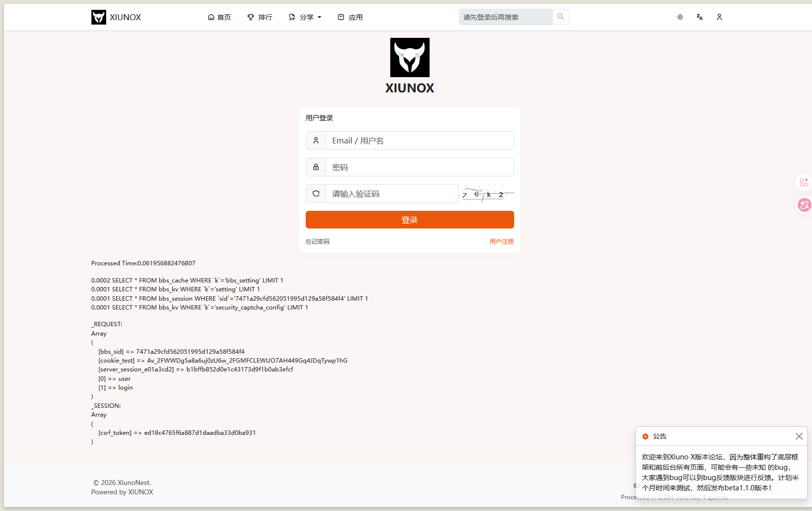This screenshot has width=812, height=511.
Task: Click the XIUNOX logo in navbar
Action: 116,17
